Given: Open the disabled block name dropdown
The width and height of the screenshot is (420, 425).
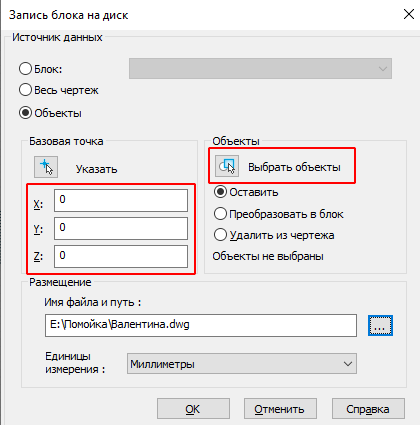Looking at the screenshot, I should click(260, 69).
